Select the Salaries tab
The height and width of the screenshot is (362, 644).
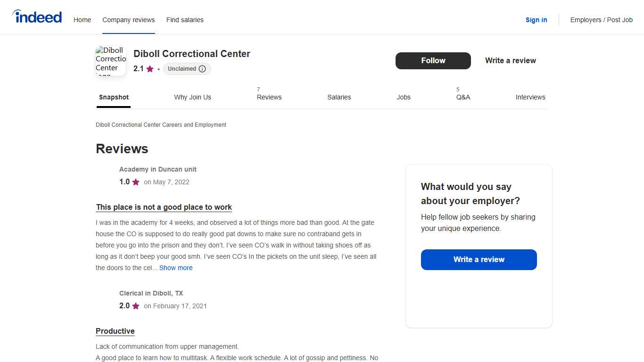coord(339,97)
